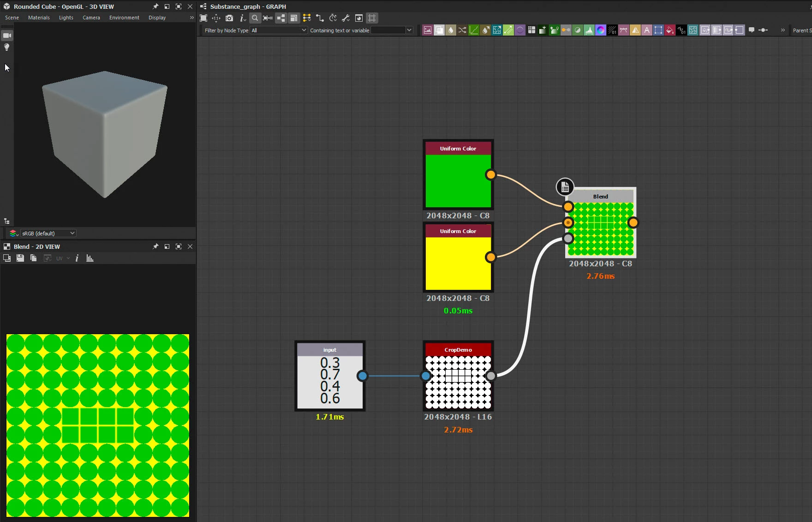This screenshot has height=522, width=812.
Task: Add a Blend node from the toolbar
Action: click(439, 30)
